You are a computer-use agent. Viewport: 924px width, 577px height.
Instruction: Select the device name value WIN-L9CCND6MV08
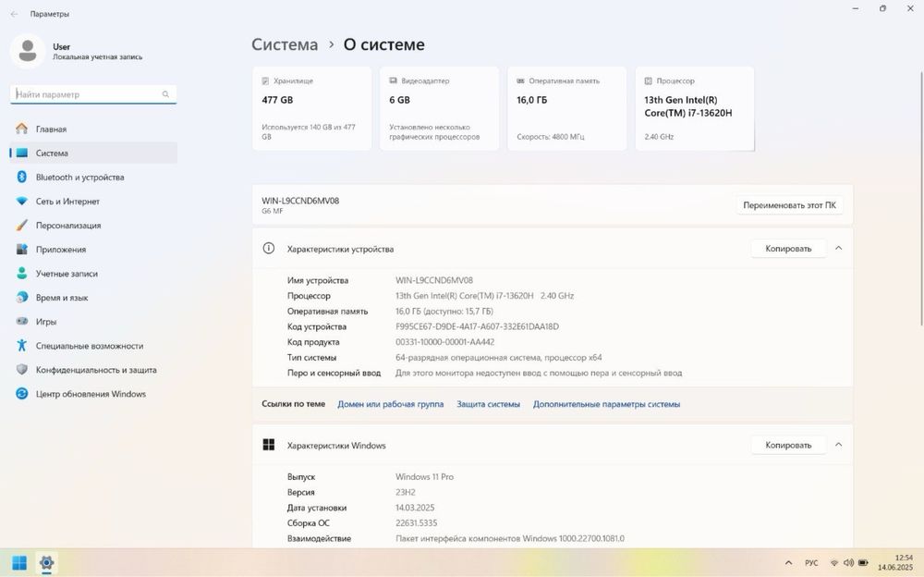tap(434, 280)
